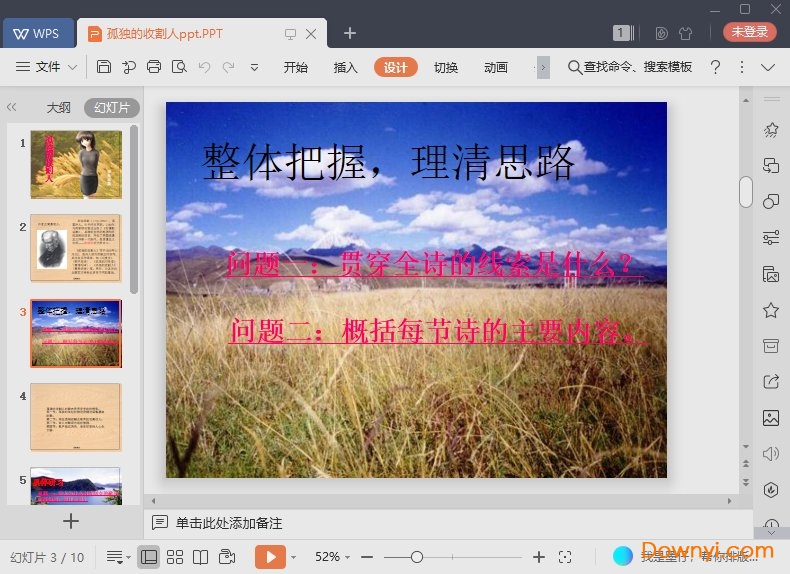Expand slideshow options arrow next to play
This screenshot has height=574, width=790.
[x=293, y=557]
